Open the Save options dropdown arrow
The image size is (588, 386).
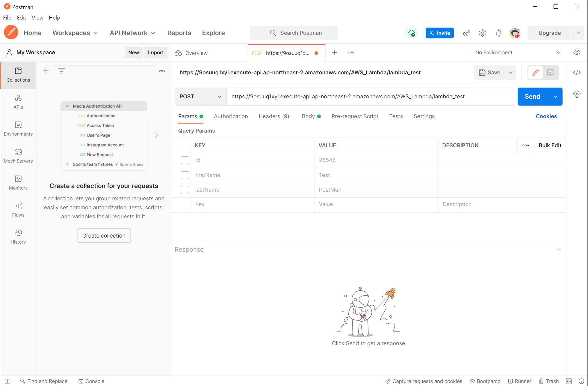(511, 72)
